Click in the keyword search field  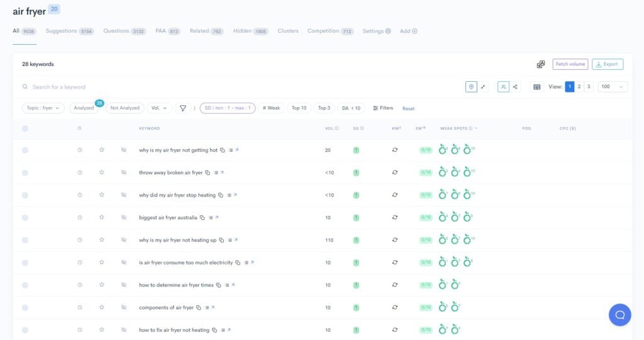[126, 87]
